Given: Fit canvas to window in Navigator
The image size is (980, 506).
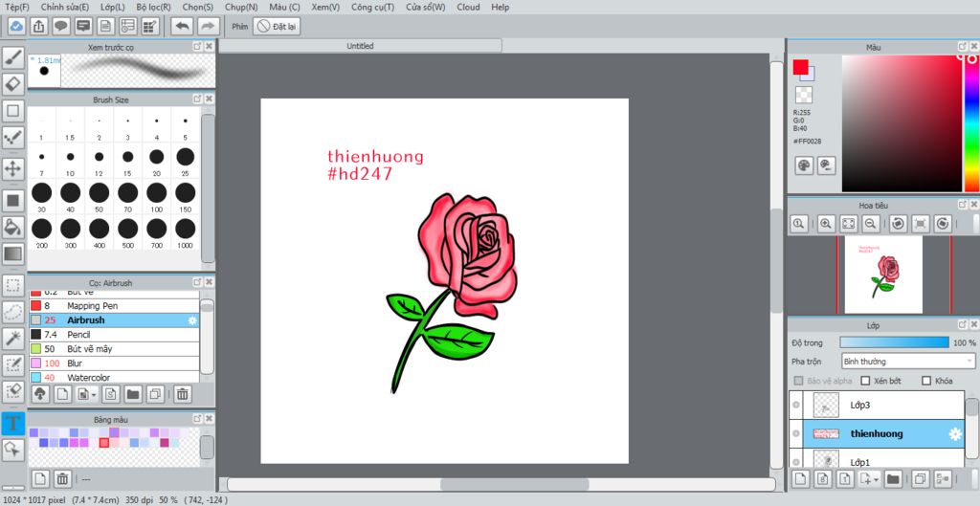Looking at the screenshot, I should 848,224.
